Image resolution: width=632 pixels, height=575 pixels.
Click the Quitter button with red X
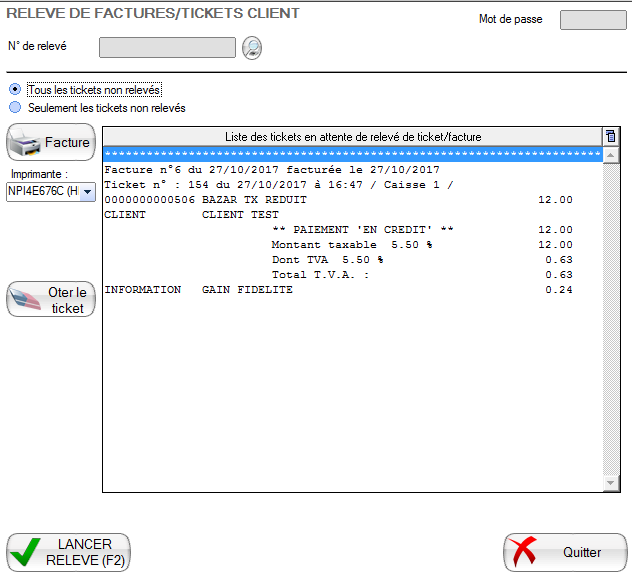click(x=564, y=552)
